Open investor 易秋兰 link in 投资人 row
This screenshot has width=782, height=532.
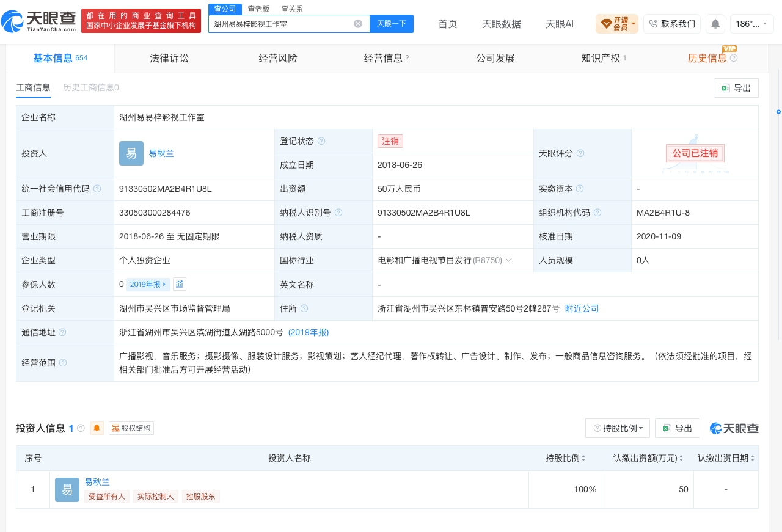click(x=161, y=153)
